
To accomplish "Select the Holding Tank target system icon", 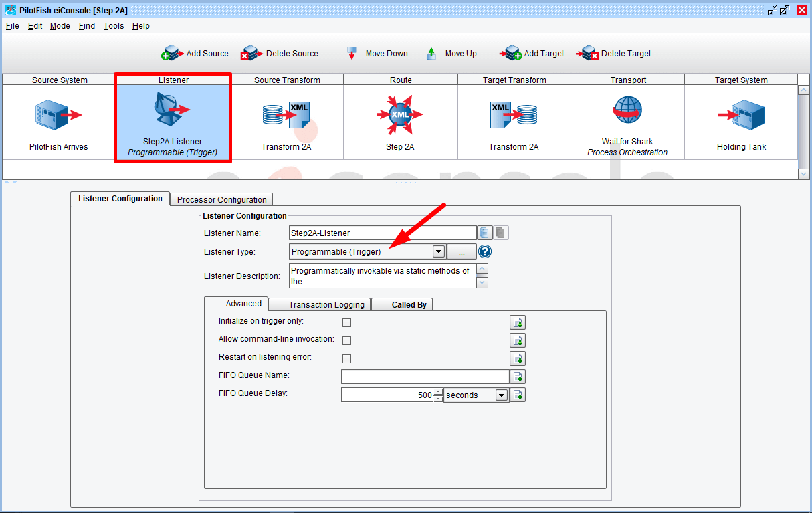I will pyautogui.click(x=741, y=115).
